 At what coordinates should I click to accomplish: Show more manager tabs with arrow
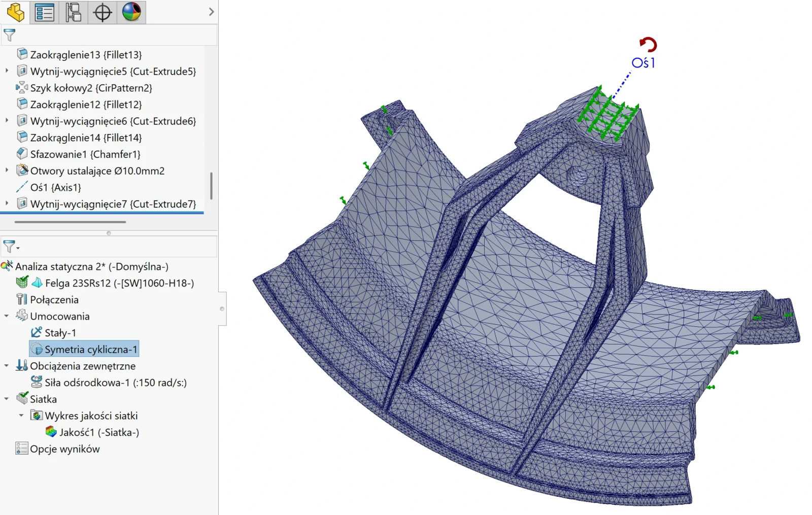[x=211, y=12]
